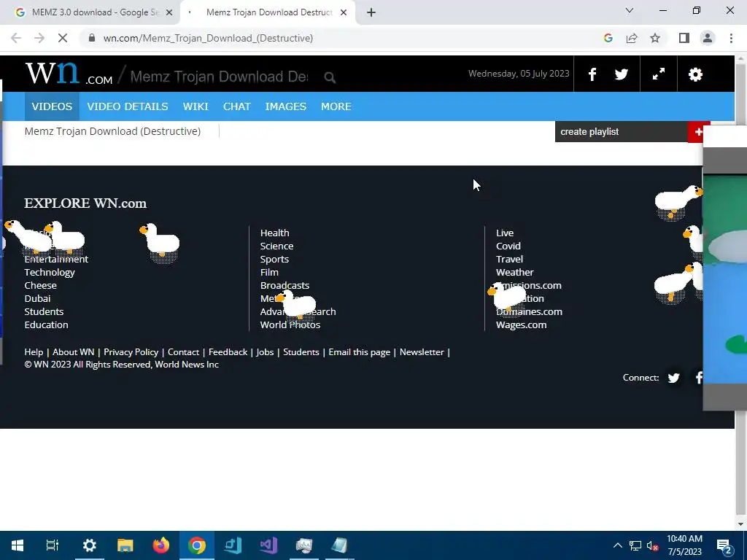The image size is (747, 560).
Task: View site info padlock icon
Action: click(92, 38)
